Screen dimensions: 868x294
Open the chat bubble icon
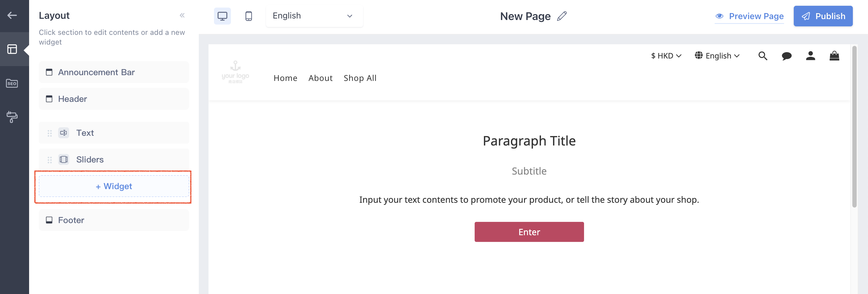click(x=786, y=56)
